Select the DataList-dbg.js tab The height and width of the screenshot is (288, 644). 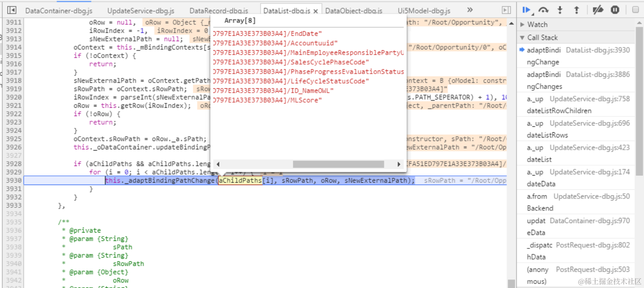287,11
